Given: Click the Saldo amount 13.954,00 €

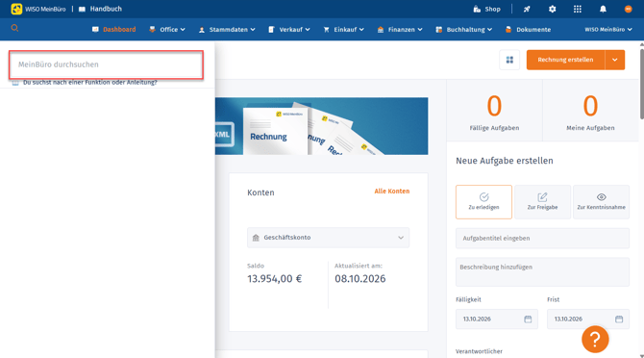Looking at the screenshot, I should 274,279.
